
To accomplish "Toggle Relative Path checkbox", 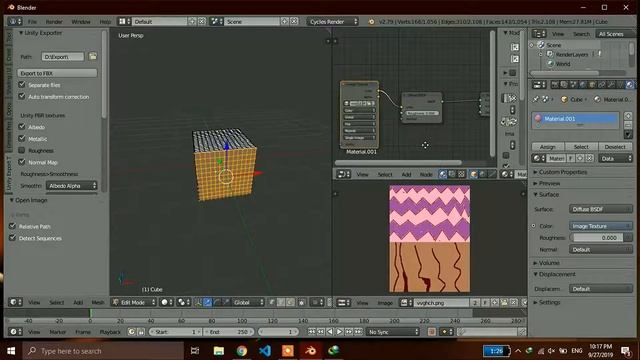I will pyautogui.click(x=13, y=226).
